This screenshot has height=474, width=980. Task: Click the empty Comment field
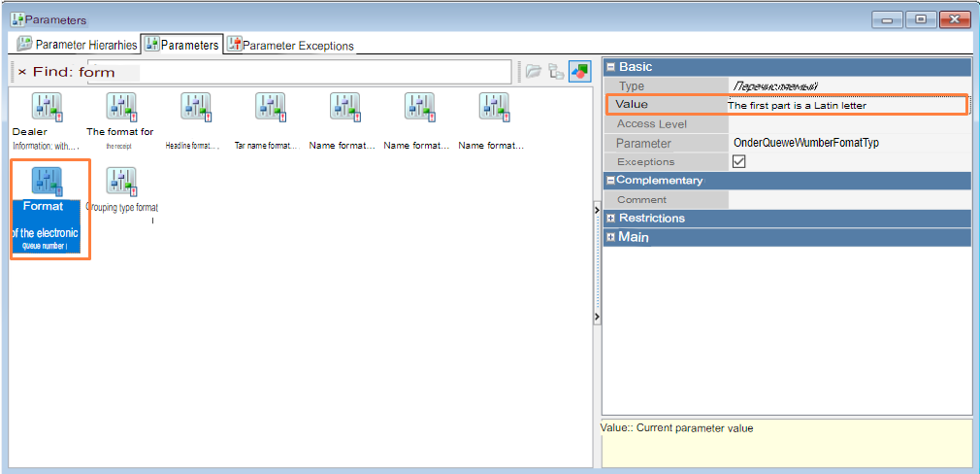pyautogui.click(x=849, y=199)
